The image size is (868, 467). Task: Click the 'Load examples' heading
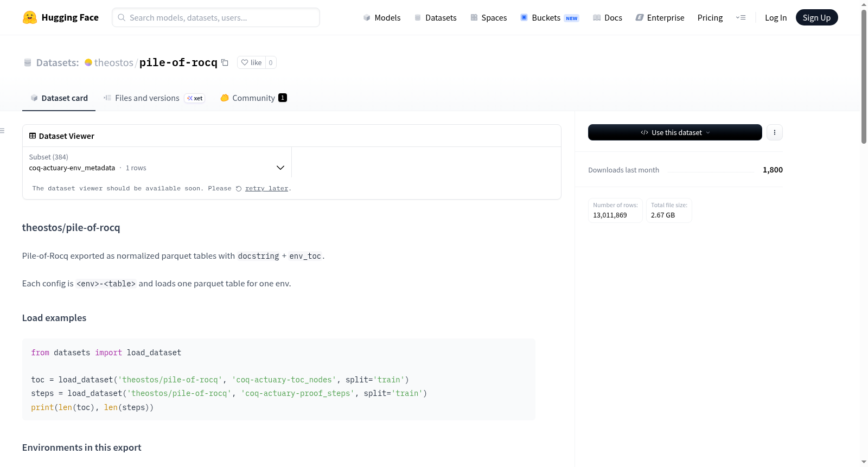point(54,318)
